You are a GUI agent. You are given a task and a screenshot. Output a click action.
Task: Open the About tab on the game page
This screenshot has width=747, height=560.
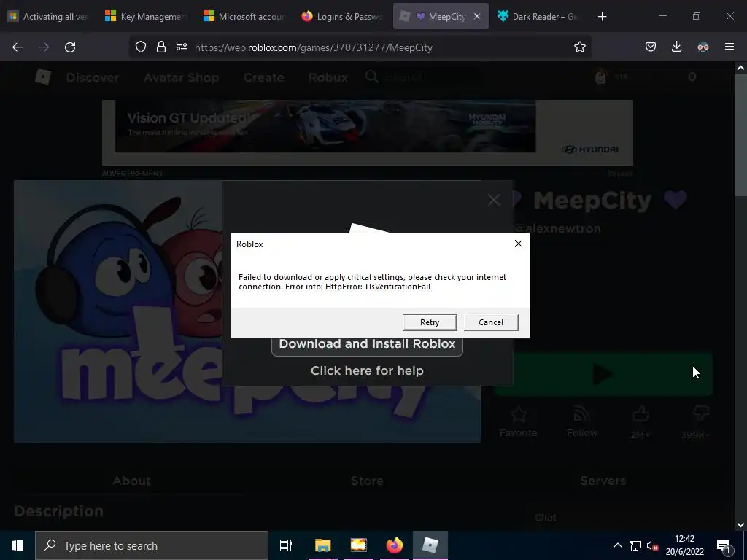pos(131,481)
